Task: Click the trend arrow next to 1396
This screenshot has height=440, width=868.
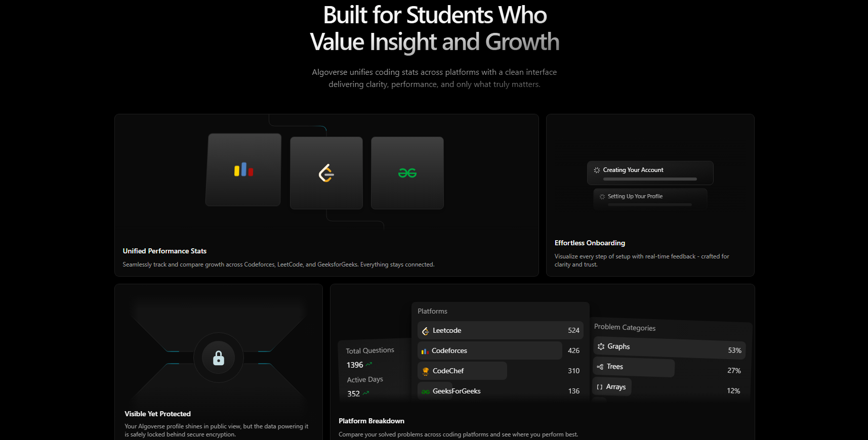Action: 369,364
